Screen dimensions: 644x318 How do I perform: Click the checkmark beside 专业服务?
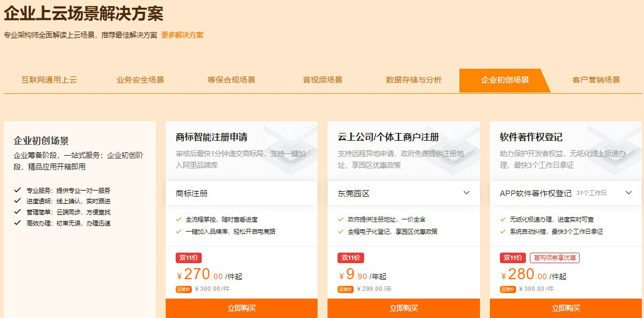[18, 190]
